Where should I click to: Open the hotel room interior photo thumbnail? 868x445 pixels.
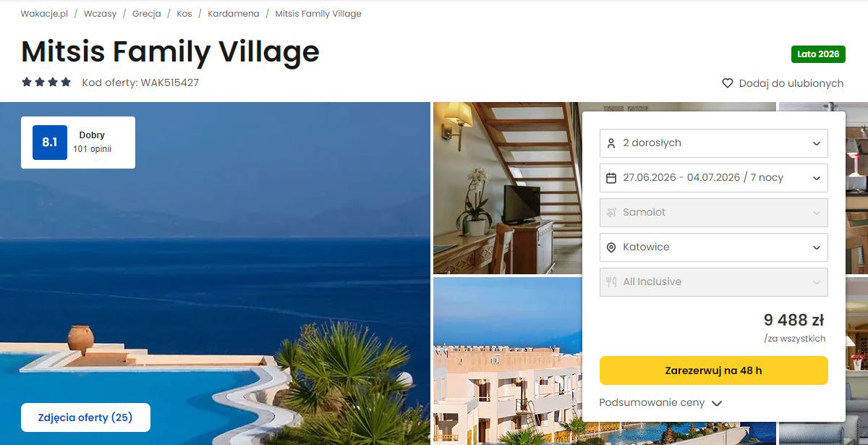click(x=507, y=188)
